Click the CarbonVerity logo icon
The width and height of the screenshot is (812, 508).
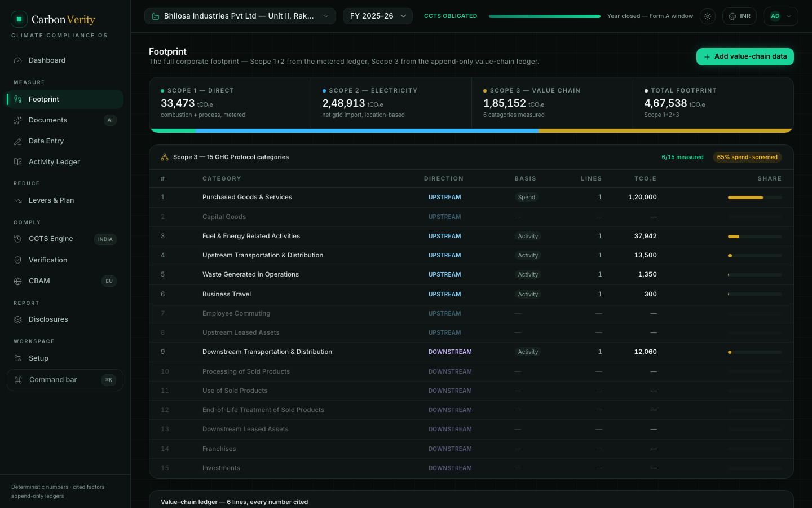point(19,19)
